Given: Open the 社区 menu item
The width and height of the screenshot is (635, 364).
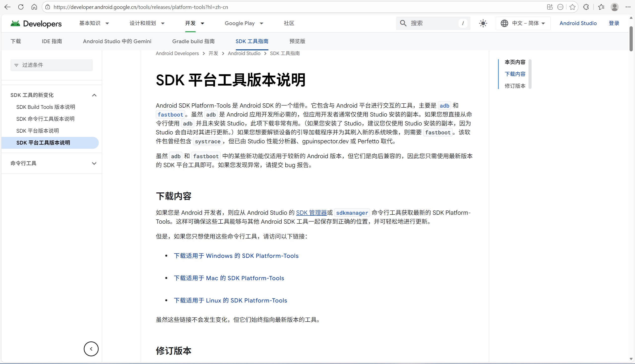Looking at the screenshot, I should [289, 23].
